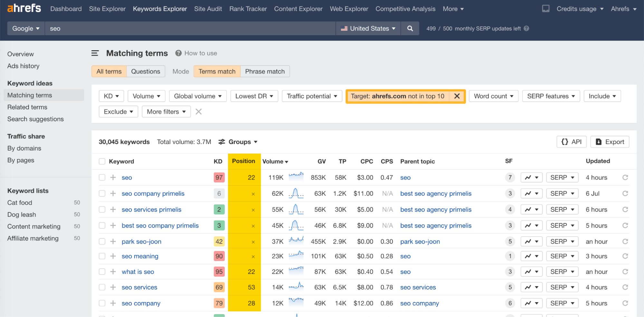Click the Ahrefs logo
The width and height of the screenshot is (644, 317).
tap(24, 8)
